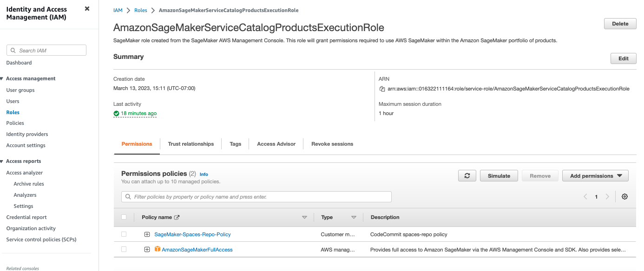Open Identity providers in the sidebar
The width and height of the screenshot is (644, 271).
pos(27,134)
